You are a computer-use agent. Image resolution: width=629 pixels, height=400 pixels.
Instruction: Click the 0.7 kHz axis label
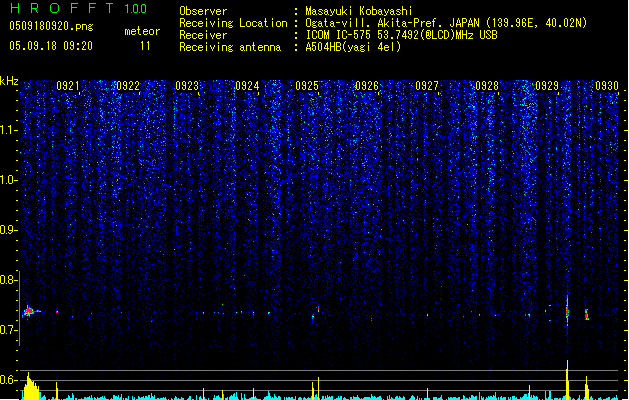[9, 330]
